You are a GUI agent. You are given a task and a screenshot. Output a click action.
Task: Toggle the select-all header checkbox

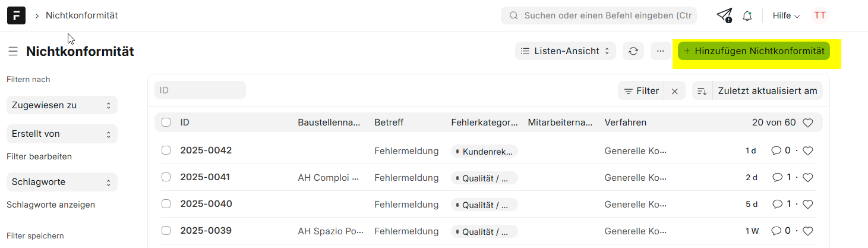tap(166, 123)
